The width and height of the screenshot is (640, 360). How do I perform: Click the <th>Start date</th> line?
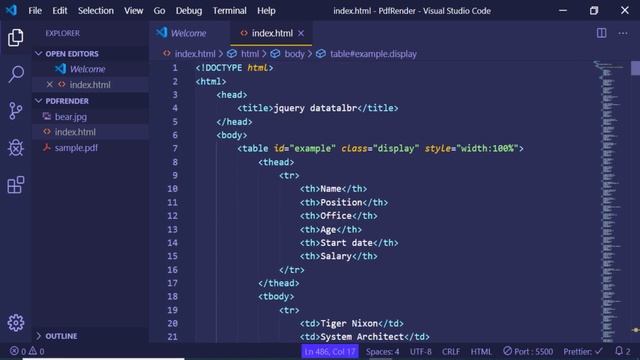349,243
